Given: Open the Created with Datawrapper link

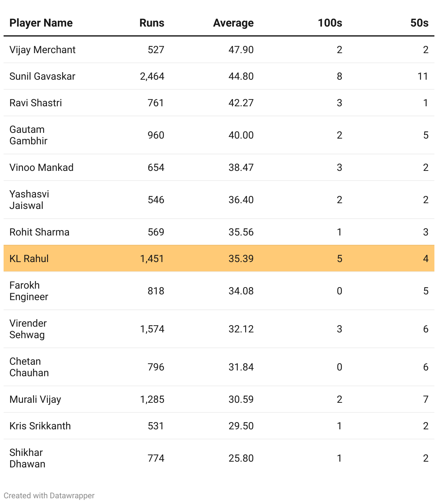Looking at the screenshot, I should (x=49, y=495).
